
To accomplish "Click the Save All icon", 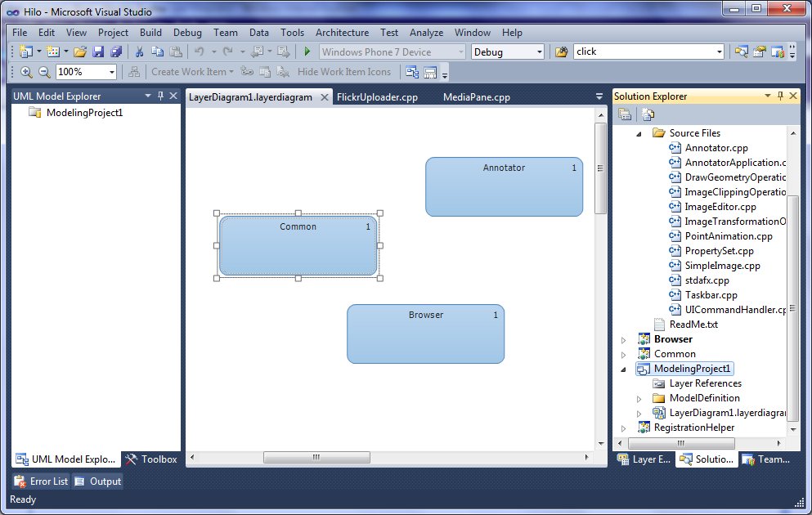I will pyautogui.click(x=116, y=51).
